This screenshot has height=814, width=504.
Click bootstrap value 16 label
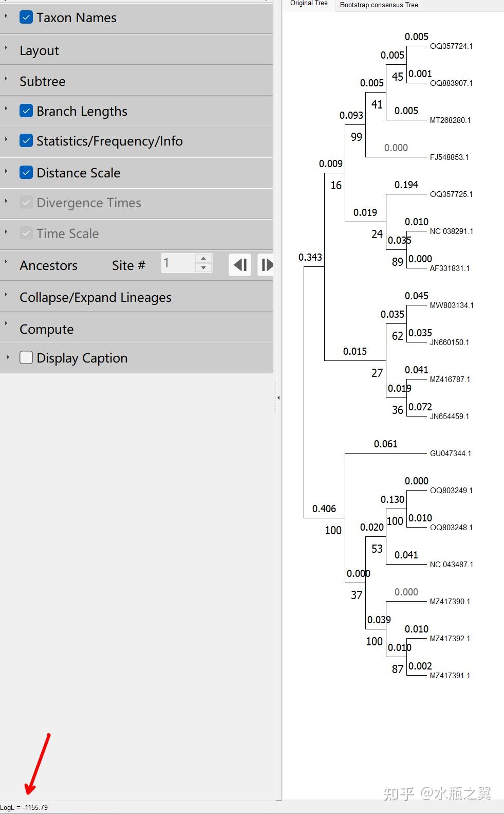click(x=336, y=185)
